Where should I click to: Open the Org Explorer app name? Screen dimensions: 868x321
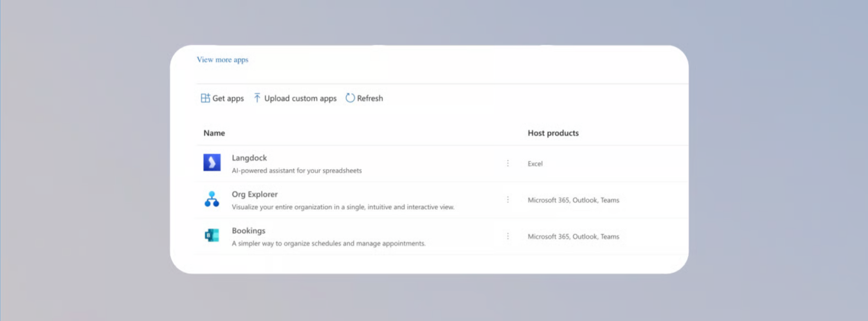point(255,195)
